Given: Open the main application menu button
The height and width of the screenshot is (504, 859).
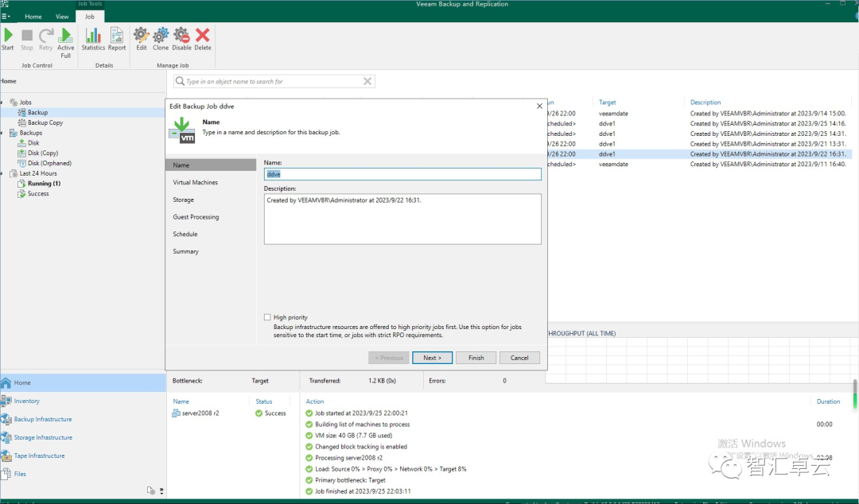Looking at the screenshot, I should click(x=6, y=17).
